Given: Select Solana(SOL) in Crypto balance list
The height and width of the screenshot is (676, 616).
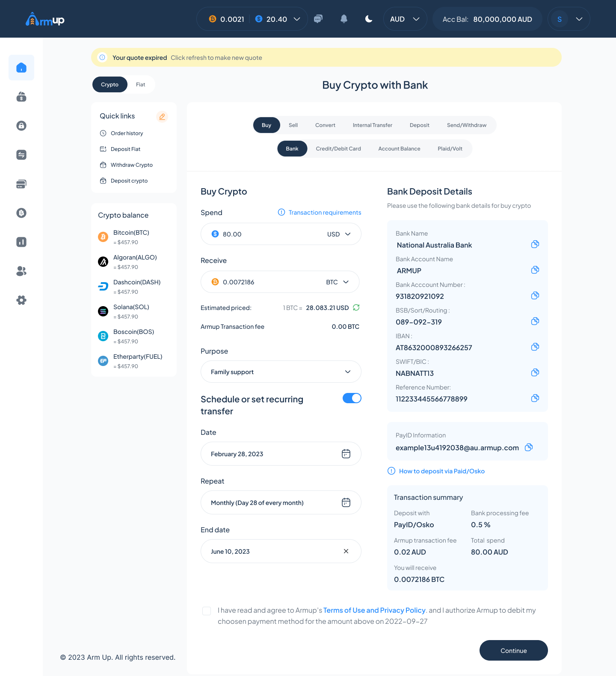Looking at the screenshot, I should (x=134, y=311).
